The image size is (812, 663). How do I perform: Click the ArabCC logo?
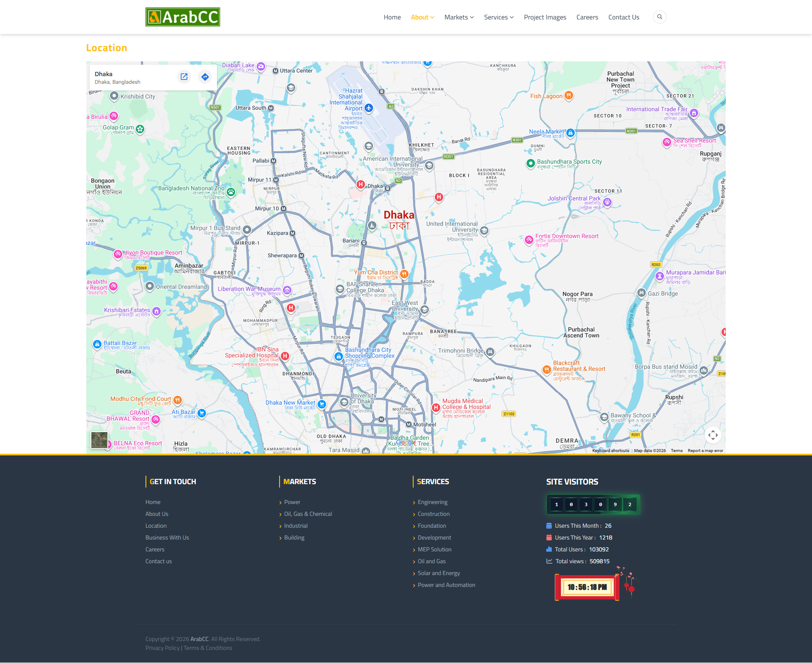click(183, 17)
